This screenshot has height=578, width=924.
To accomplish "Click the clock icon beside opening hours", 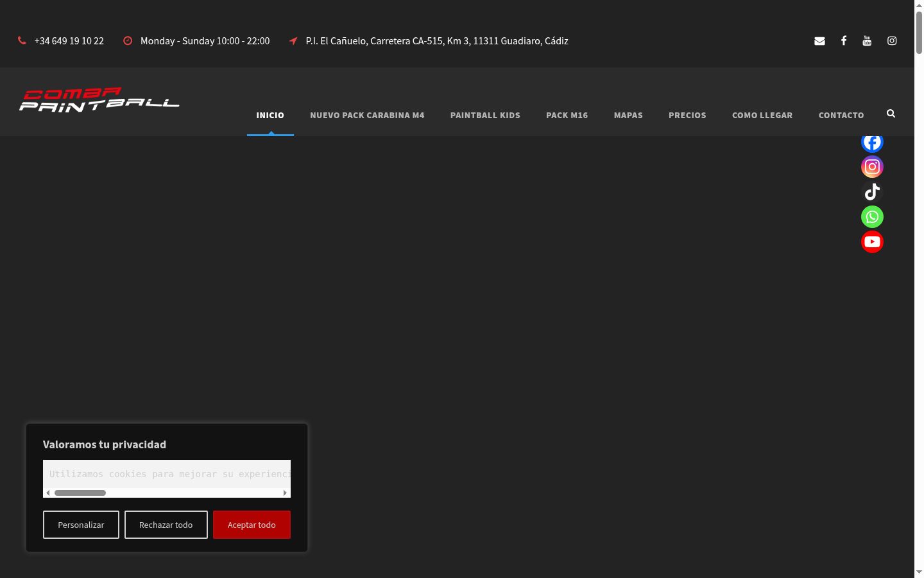I will 128,40.
